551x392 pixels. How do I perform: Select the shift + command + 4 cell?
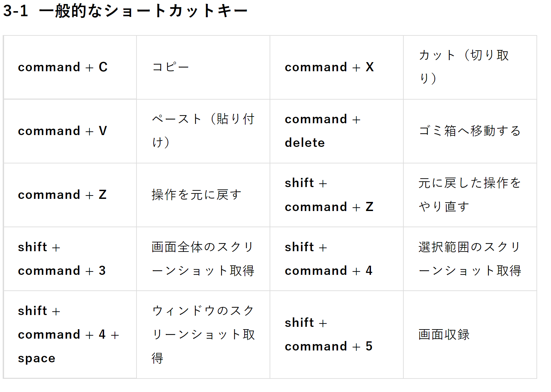pyautogui.click(x=336, y=259)
